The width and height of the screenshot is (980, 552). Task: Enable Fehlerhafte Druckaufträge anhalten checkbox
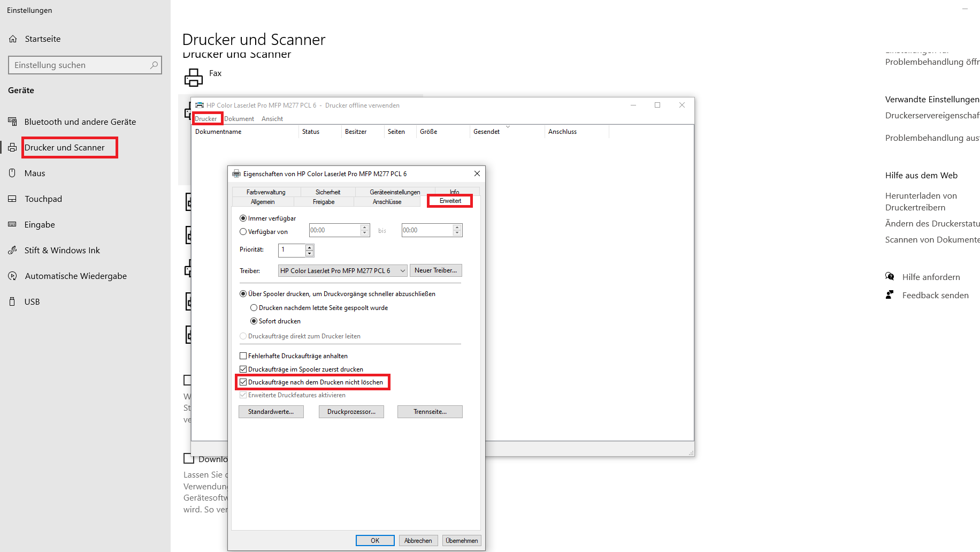pos(243,356)
